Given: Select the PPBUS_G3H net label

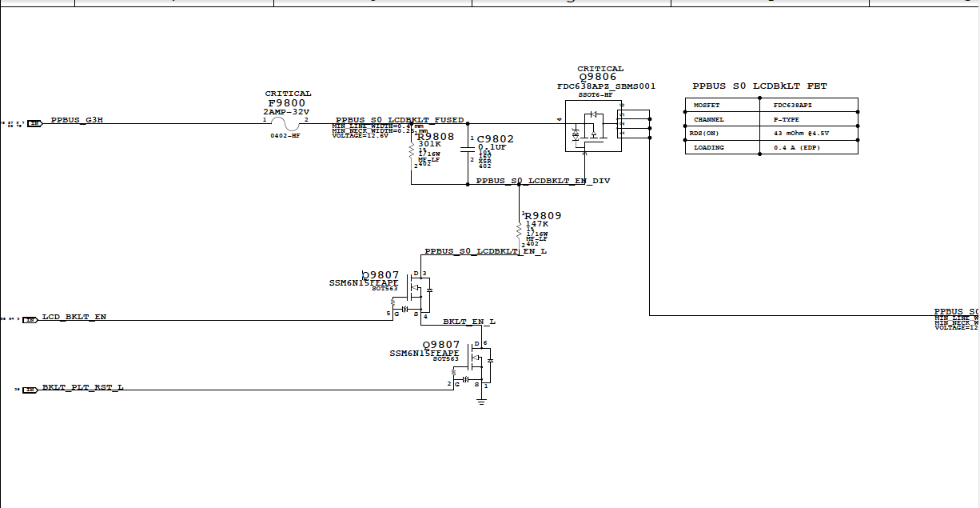Looking at the screenshot, I should point(77,120).
